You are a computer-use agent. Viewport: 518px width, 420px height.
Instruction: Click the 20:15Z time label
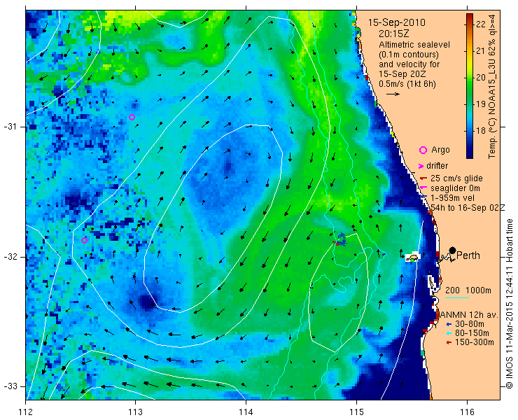[394, 34]
